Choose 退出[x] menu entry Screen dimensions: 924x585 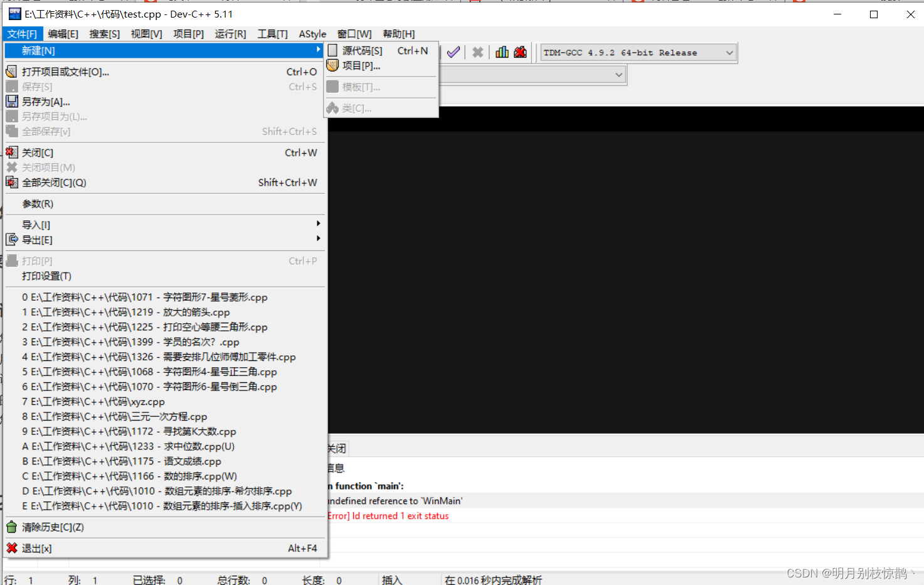[165, 548]
